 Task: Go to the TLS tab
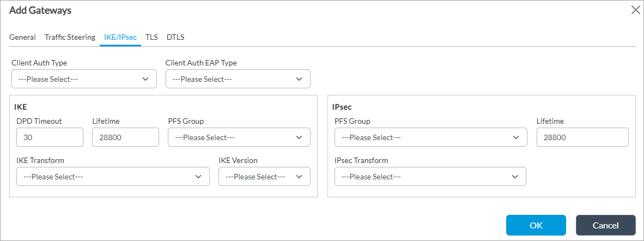point(151,37)
